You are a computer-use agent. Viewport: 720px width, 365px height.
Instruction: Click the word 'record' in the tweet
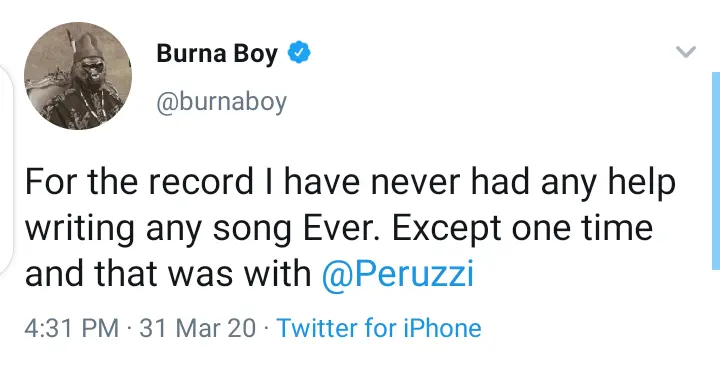(200, 182)
